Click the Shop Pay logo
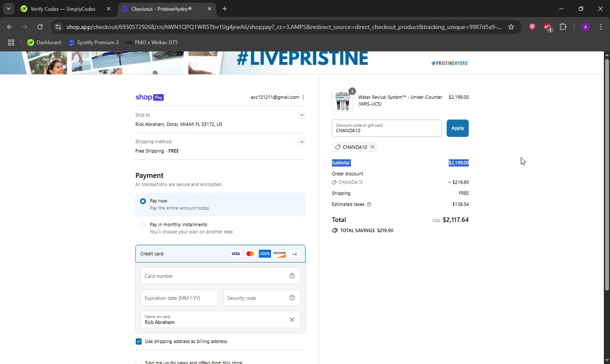Image resolution: width=610 pixels, height=364 pixels. click(150, 97)
